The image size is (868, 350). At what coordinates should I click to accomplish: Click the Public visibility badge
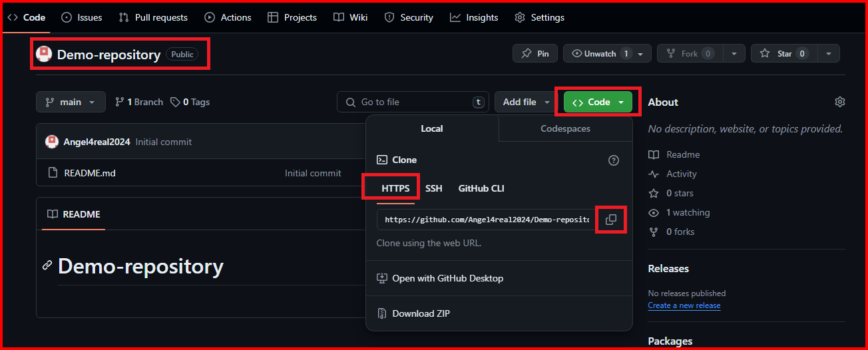(182, 55)
